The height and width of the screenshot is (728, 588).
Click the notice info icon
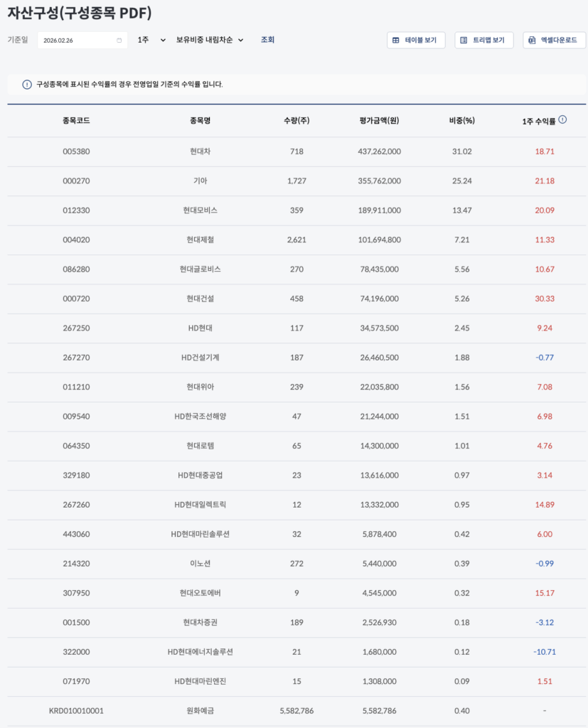click(27, 85)
